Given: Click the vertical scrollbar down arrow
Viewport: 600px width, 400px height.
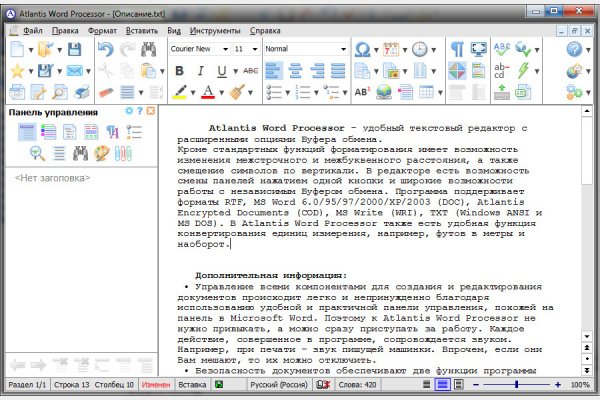Looking at the screenshot, I should click(587, 336).
